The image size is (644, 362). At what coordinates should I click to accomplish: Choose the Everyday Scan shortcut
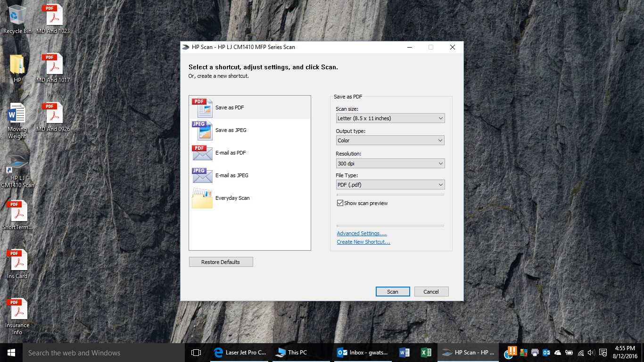250,198
